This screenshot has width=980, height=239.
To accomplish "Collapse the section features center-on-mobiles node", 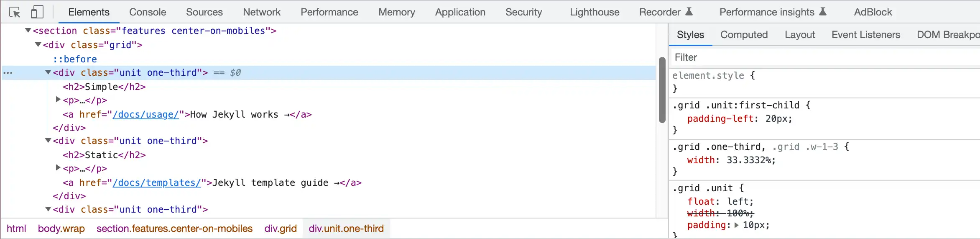I will (x=28, y=30).
